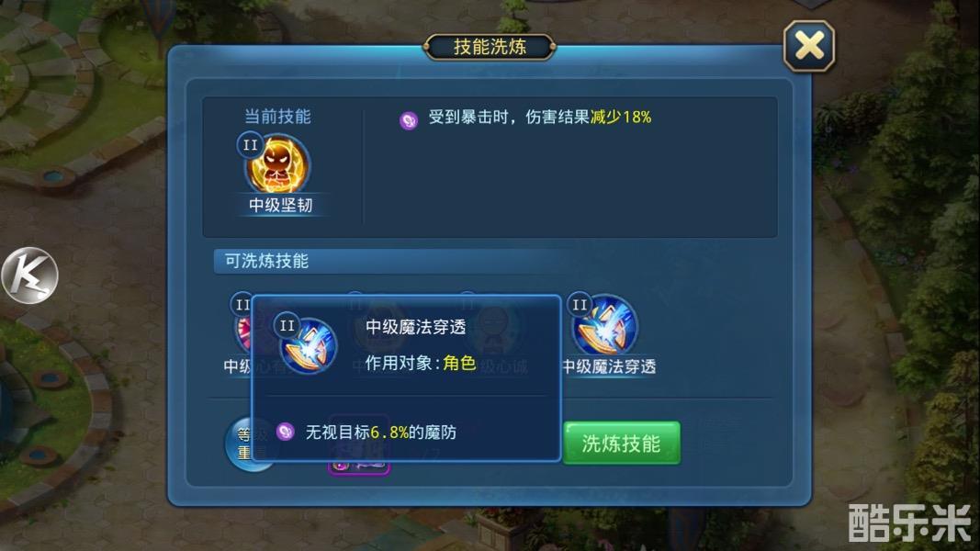Tap the 洗炼技能 green button
Image resolution: width=980 pixels, height=551 pixels.
pyautogui.click(x=621, y=443)
